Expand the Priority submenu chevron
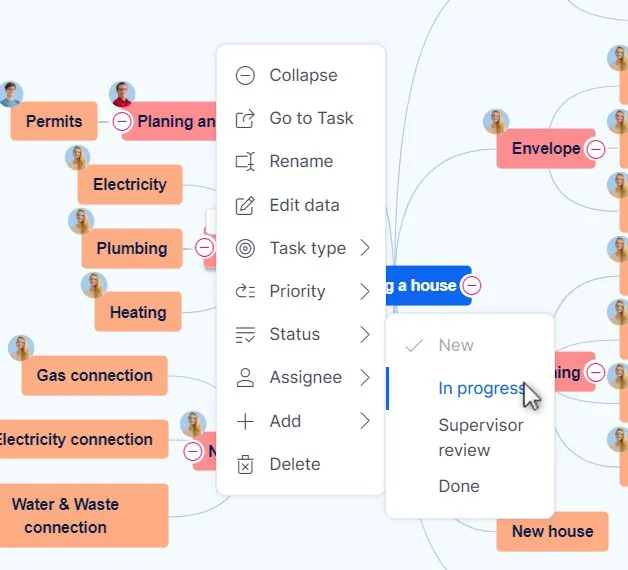 point(365,291)
